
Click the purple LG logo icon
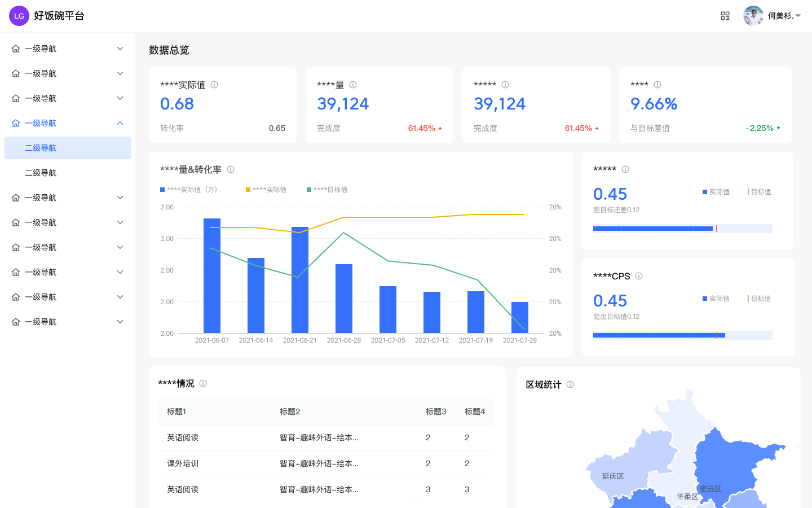pyautogui.click(x=19, y=16)
